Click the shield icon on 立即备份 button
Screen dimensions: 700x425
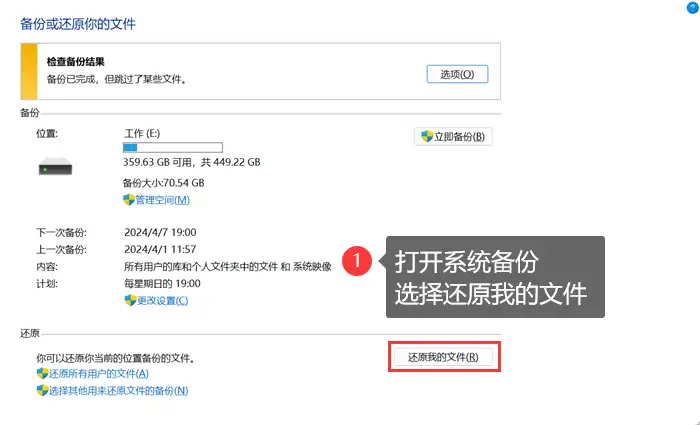point(427,136)
